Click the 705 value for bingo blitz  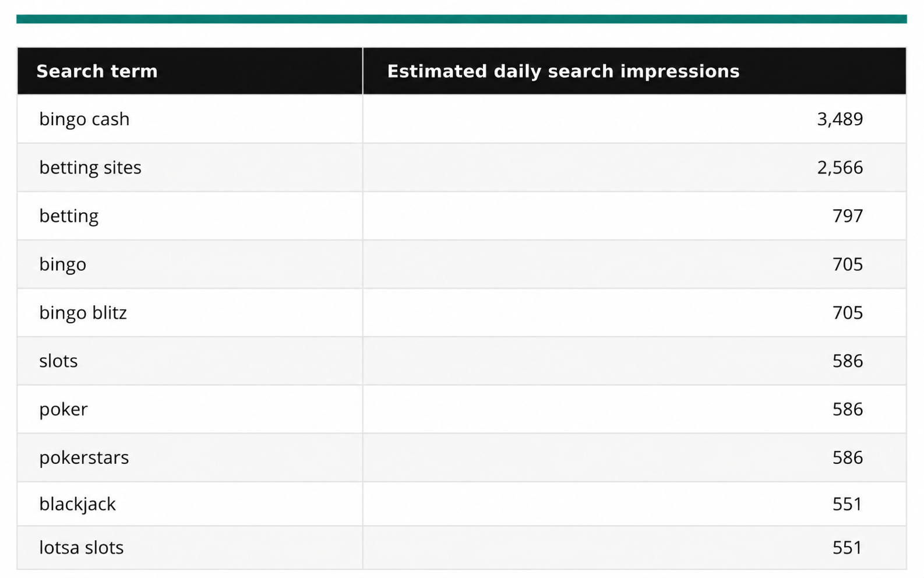(x=848, y=312)
